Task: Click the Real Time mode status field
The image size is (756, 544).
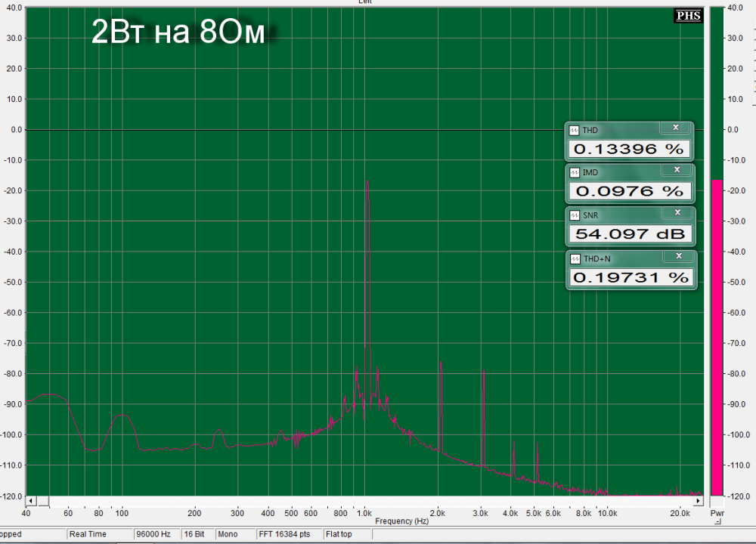Action: point(99,534)
